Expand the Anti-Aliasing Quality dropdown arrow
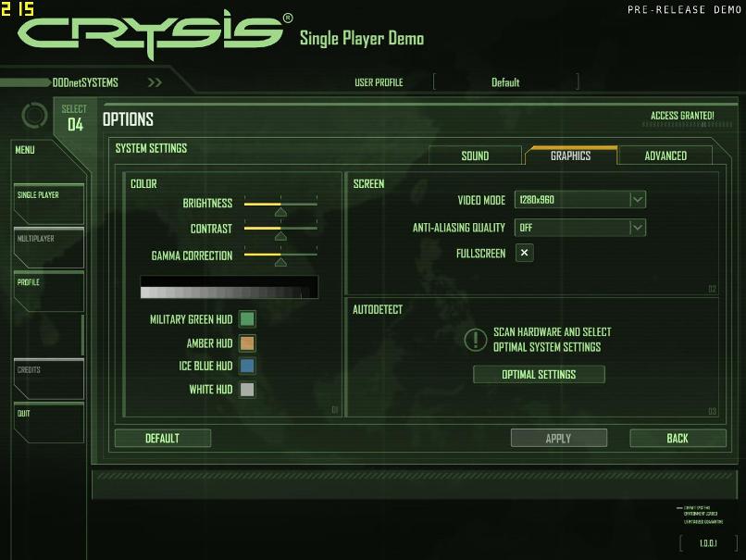 pos(638,228)
